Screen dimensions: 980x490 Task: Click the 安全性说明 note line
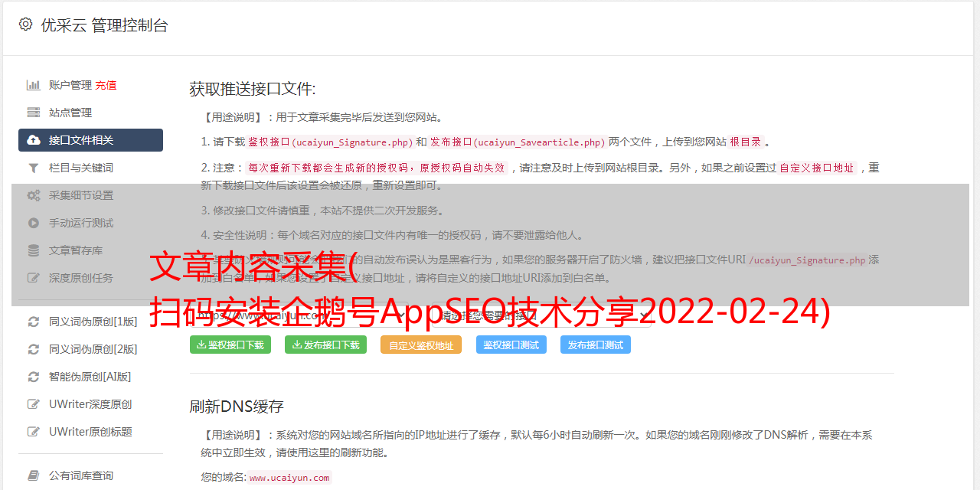coord(393,235)
